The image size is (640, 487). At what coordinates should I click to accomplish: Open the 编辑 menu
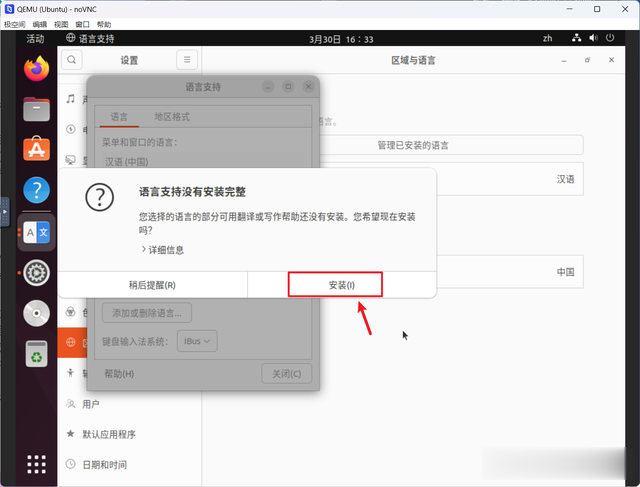[40, 24]
